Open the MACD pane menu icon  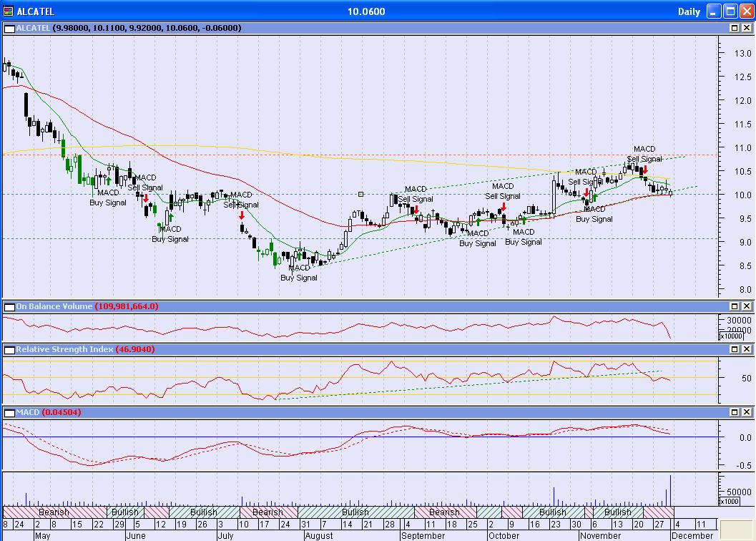point(9,413)
